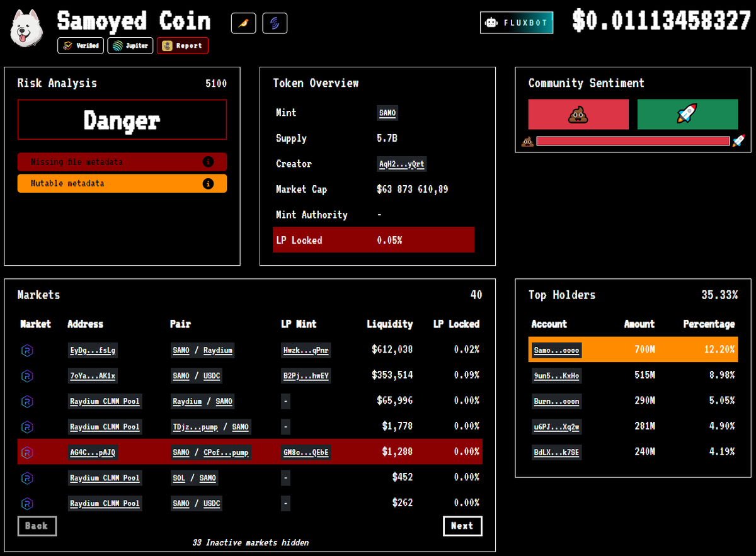Open the SAMO mint link

(x=387, y=113)
